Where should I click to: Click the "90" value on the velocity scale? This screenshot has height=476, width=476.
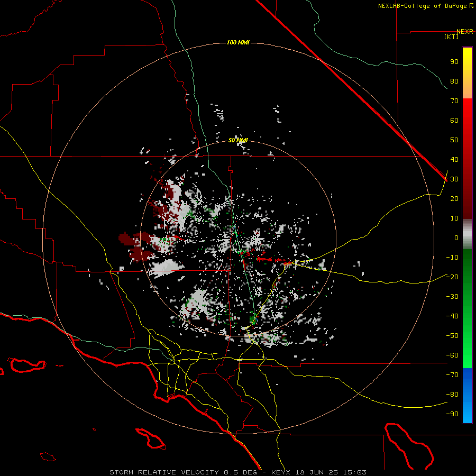pos(454,62)
